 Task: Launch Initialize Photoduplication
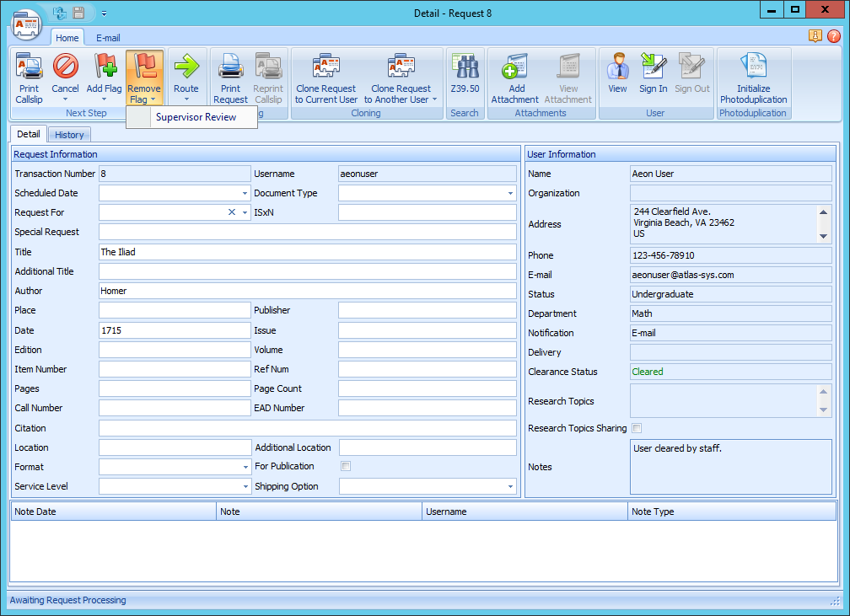click(x=753, y=67)
